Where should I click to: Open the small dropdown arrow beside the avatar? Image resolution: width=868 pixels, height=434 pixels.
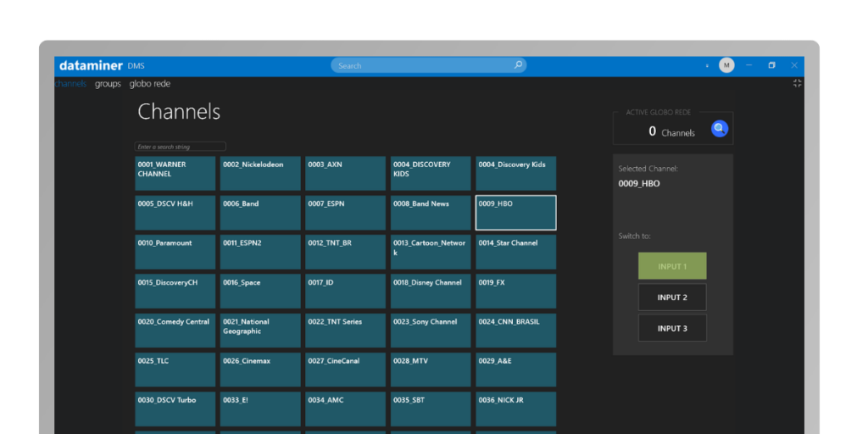(707, 66)
